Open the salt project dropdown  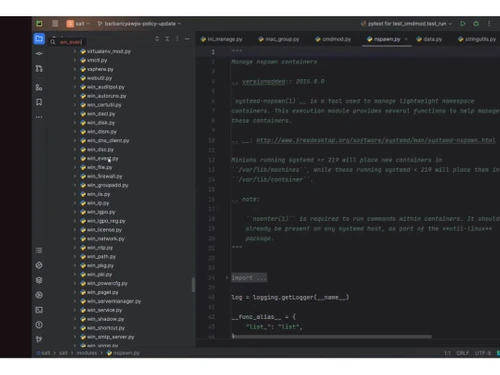click(x=78, y=24)
